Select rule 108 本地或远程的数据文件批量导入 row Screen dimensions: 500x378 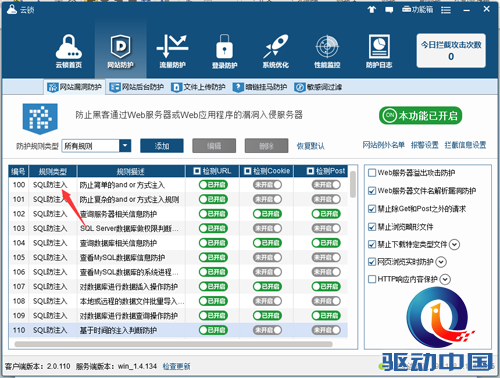(178, 301)
